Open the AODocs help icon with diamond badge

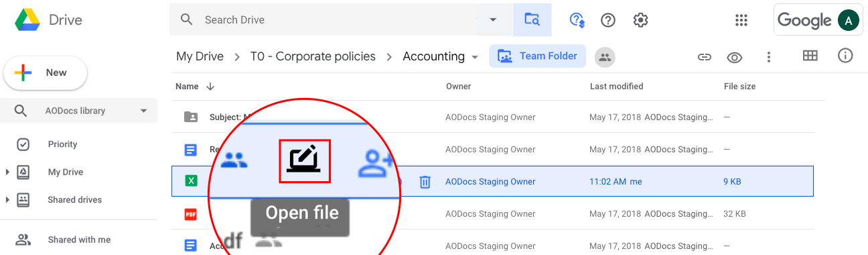(577, 20)
